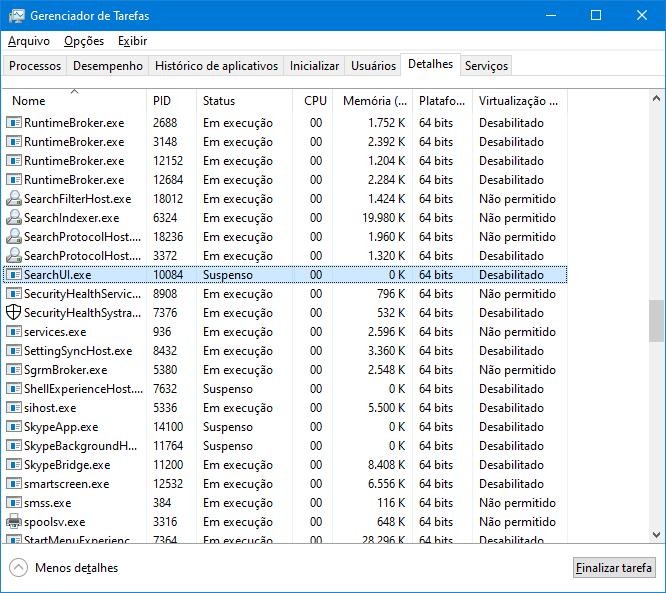
Task: Click the services.exe process icon
Action: (x=14, y=332)
